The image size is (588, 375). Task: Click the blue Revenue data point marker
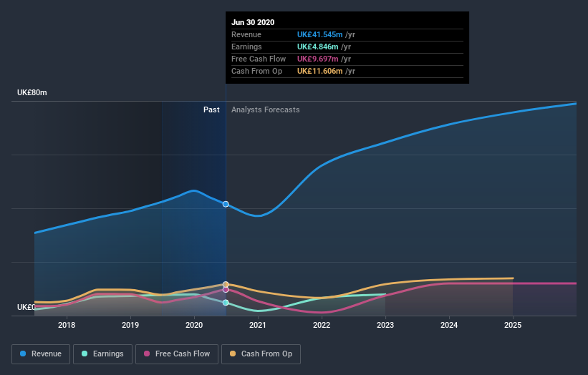pos(226,204)
